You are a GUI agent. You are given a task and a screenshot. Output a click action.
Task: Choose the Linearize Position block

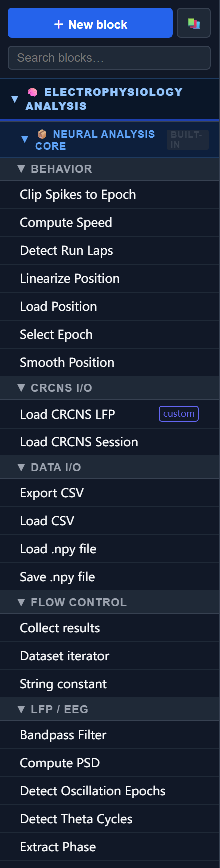(109, 279)
